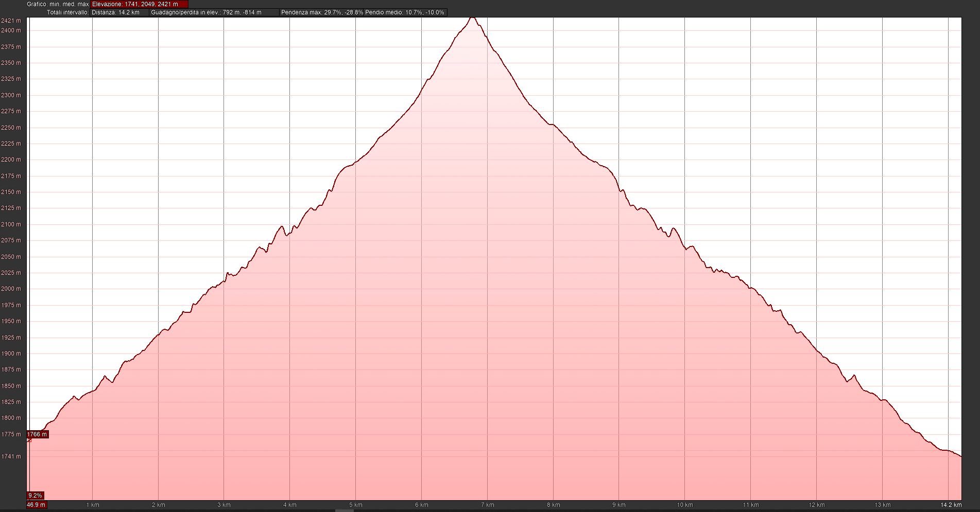Click the Pendenza max statistic
Screen dimensions: 980x512
[x=322, y=12]
